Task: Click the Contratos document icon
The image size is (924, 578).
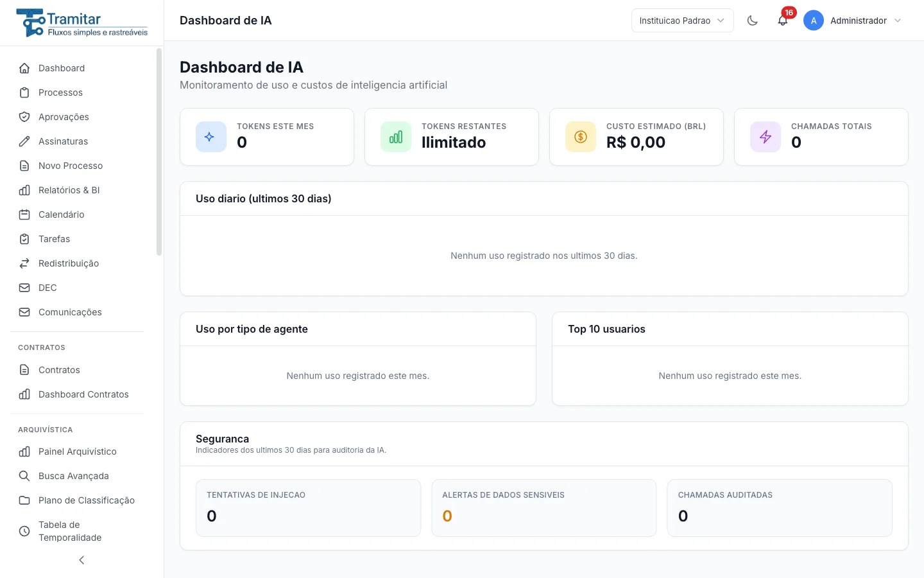Action: tap(24, 370)
